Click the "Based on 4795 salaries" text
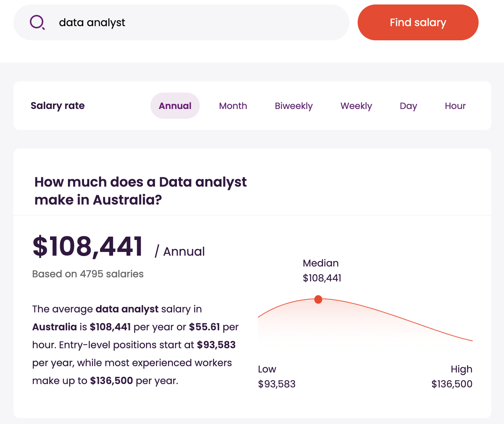 click(x=88, y=274)
